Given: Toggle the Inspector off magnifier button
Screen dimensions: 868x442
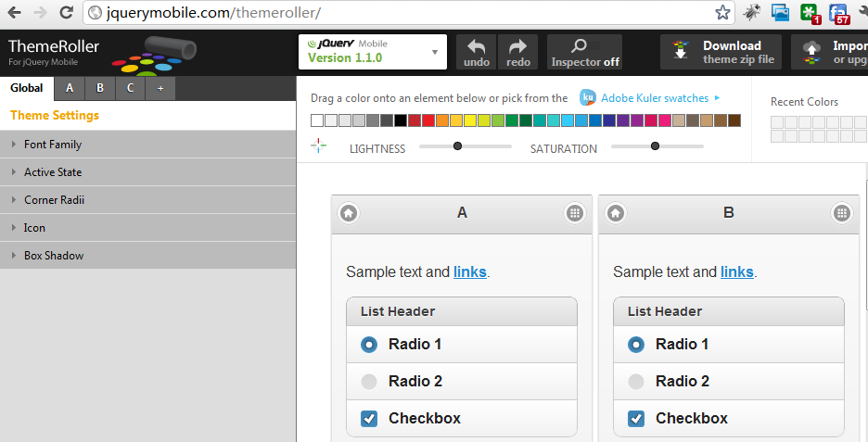Looking at the screenshot, I should [584, 53].
